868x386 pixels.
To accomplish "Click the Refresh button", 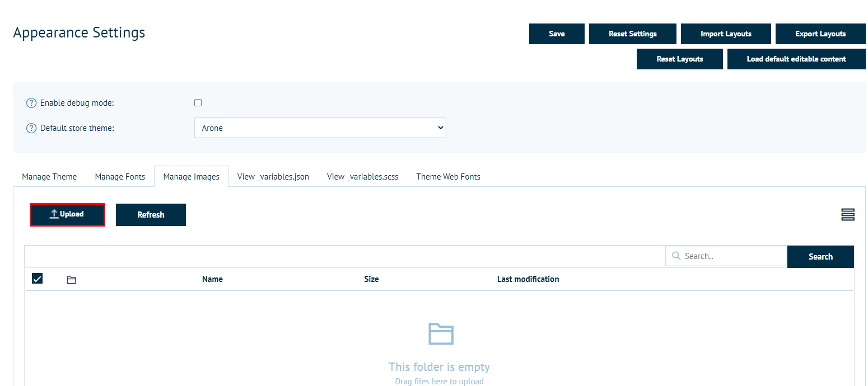I will [x=151, y=215].
